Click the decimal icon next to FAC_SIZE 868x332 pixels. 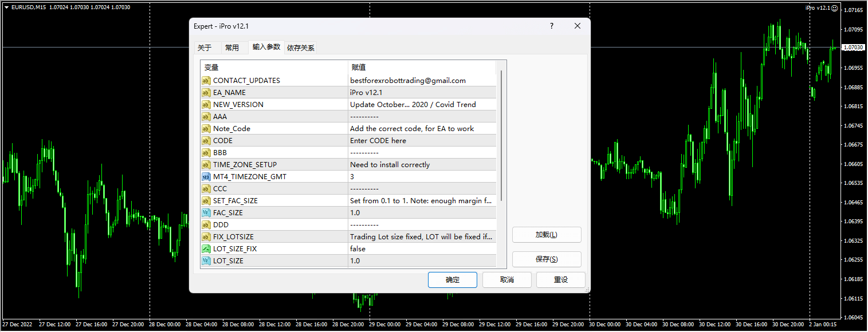point(206,212)
